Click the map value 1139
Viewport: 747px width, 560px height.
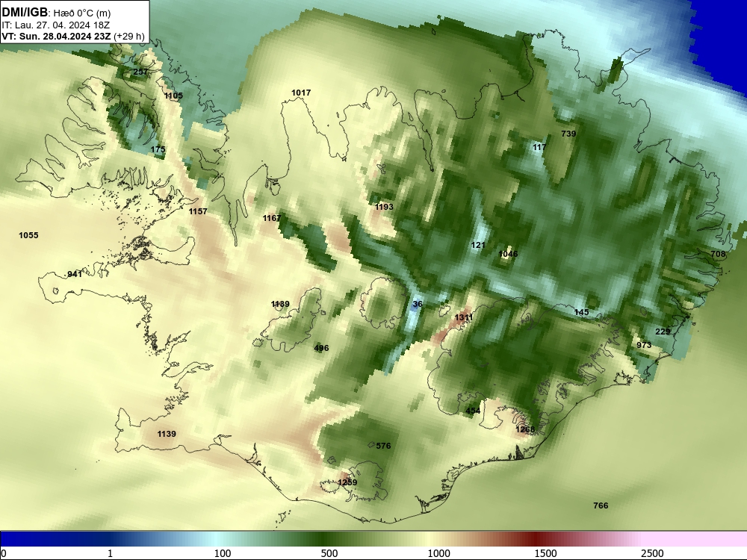click(x=167, y=434)
